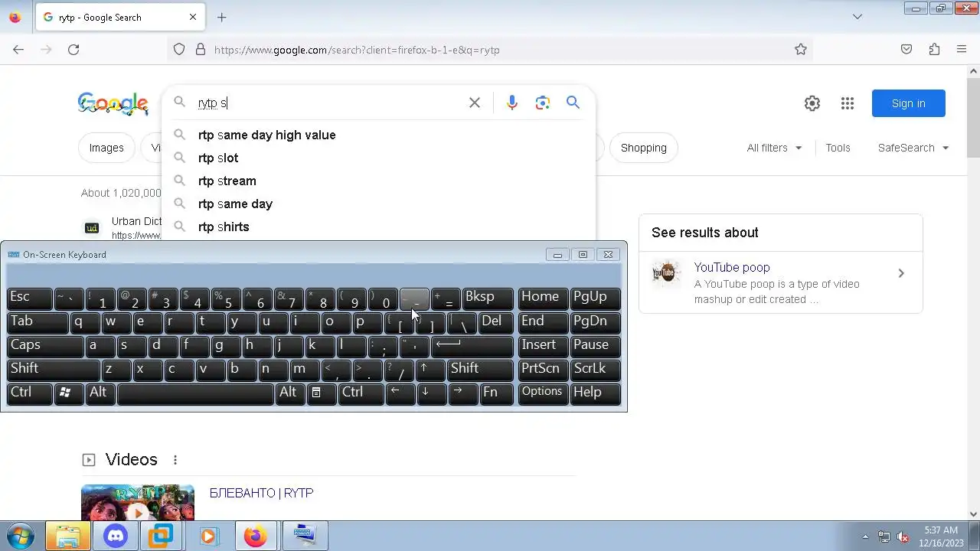This screenshot has width=980, height=551.
Task: Open the Tools option
Action: [x=838, y=148]
